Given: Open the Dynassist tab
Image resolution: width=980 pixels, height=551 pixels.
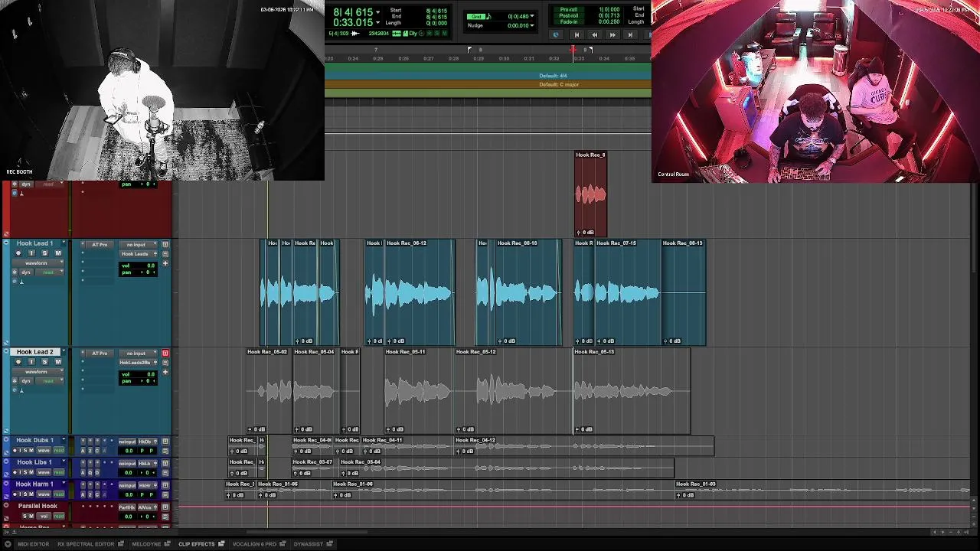Looking at the screenshot, I should point(309,544).
